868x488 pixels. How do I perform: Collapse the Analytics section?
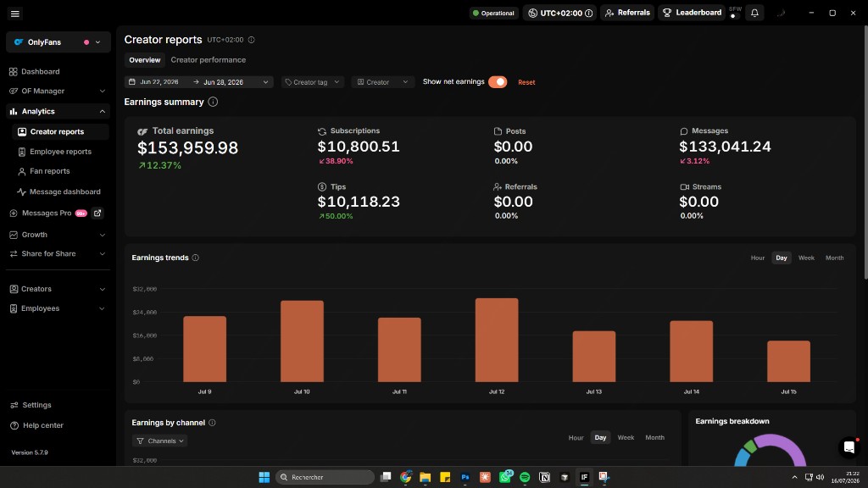[58, 111]
